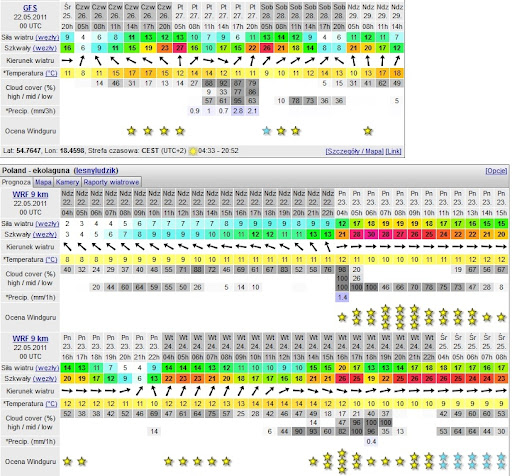Click the rating star under Pn 23. 16h in second WRF table

click(x=67, y=461)
